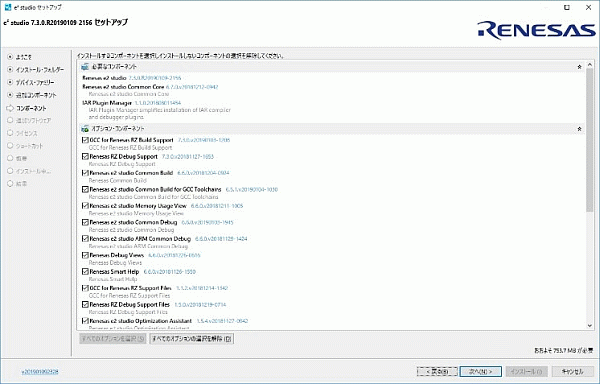
Task: Click 'Renesas e2 studio Common Core' bold name
Action: (123, 87)
